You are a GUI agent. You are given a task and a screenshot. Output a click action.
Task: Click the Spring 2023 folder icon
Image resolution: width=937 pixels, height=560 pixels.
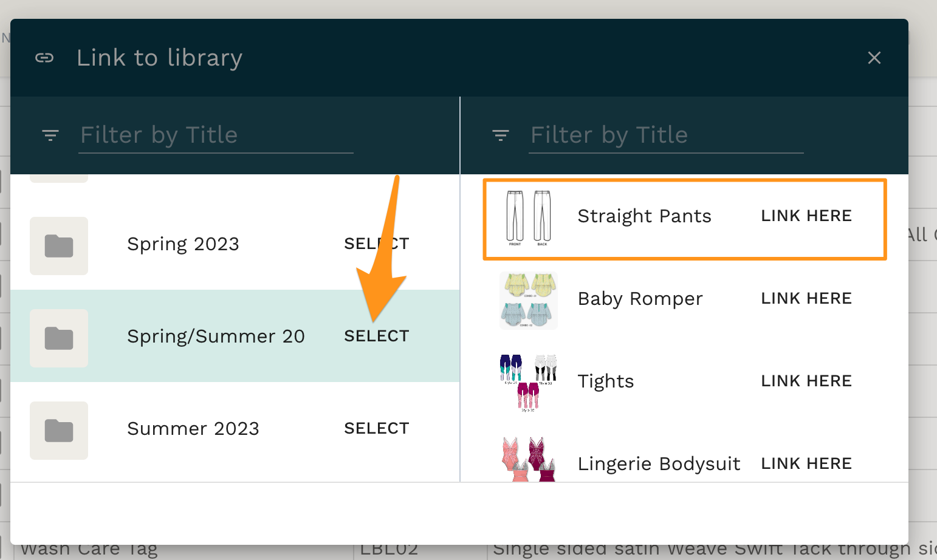click(59, 246)
